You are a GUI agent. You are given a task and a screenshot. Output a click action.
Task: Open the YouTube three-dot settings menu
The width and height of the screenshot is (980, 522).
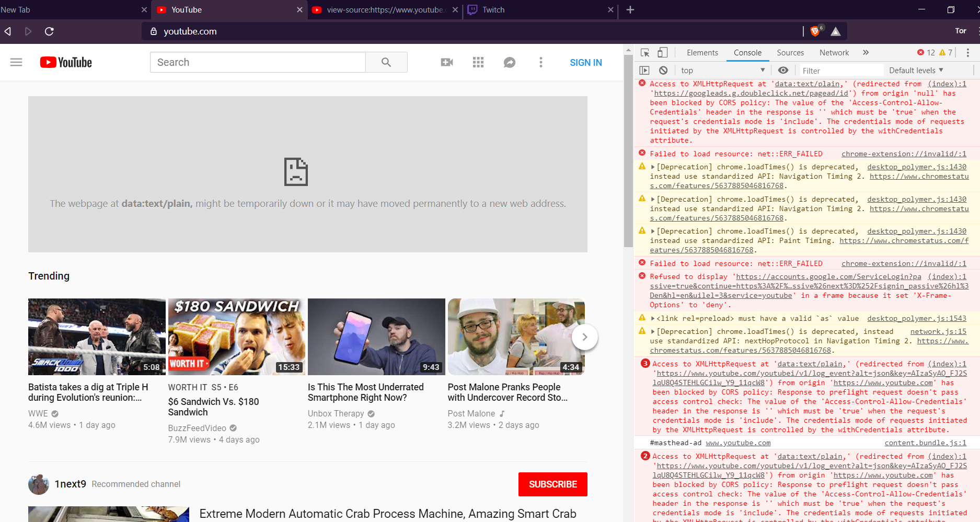coord(540,62)
